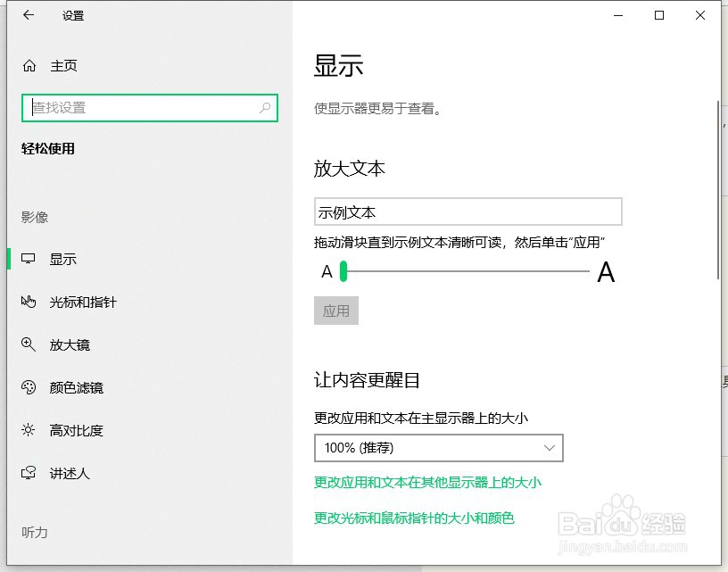Open the 放大镜 magnifier icon
Image resolution: width=728 pixels, height=572 pixels.
[29, 344]
